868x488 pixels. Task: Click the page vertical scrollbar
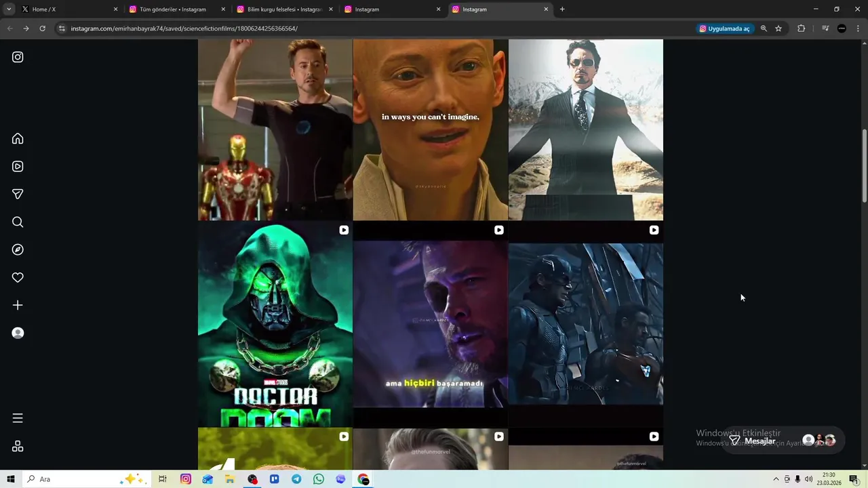tap(864, 165)
